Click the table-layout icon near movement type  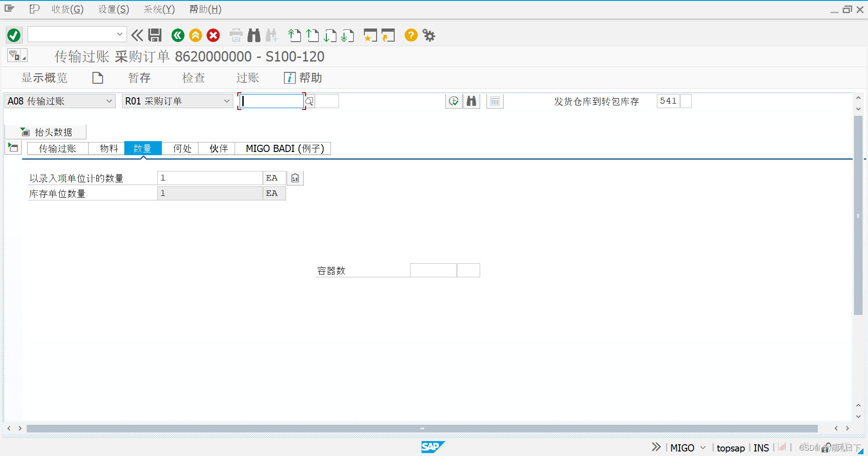(x=495, y=101)
